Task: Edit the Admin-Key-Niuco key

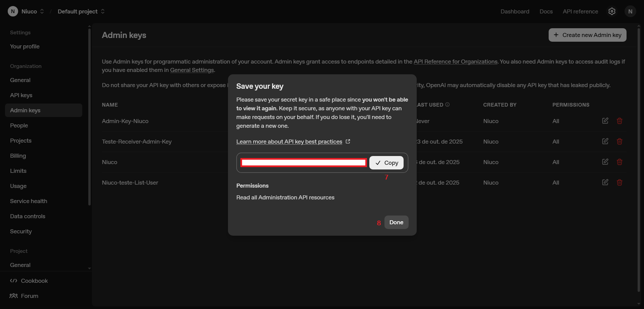Action: pos(605,121)
